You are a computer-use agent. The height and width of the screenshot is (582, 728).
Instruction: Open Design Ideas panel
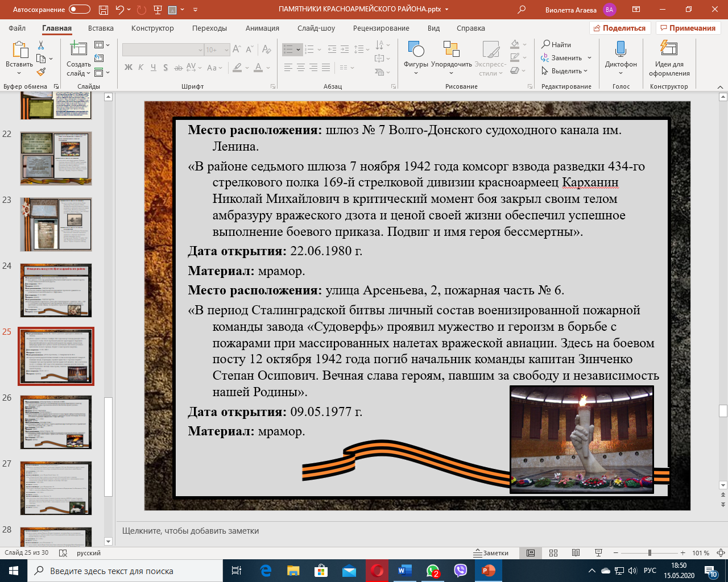[669, 57]
